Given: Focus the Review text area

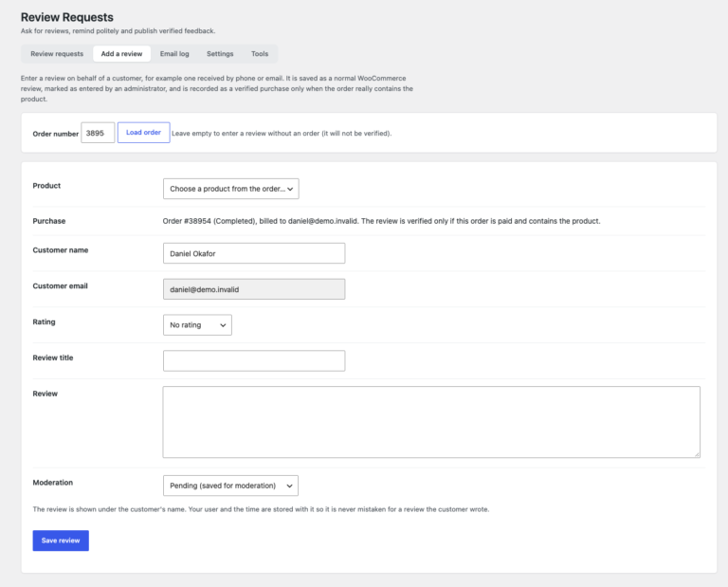Looking at the screenshot, I should (x=431, y=422).
